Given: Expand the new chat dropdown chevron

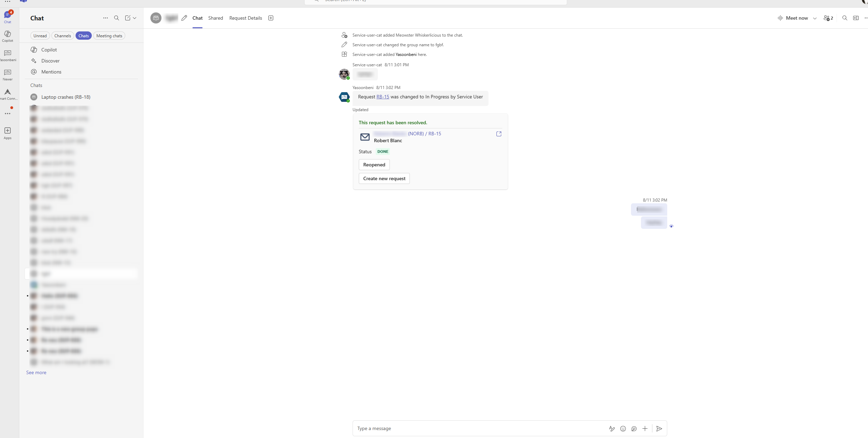Looking at the screenshot, I should pyautogui.click(x=135, y=18).
